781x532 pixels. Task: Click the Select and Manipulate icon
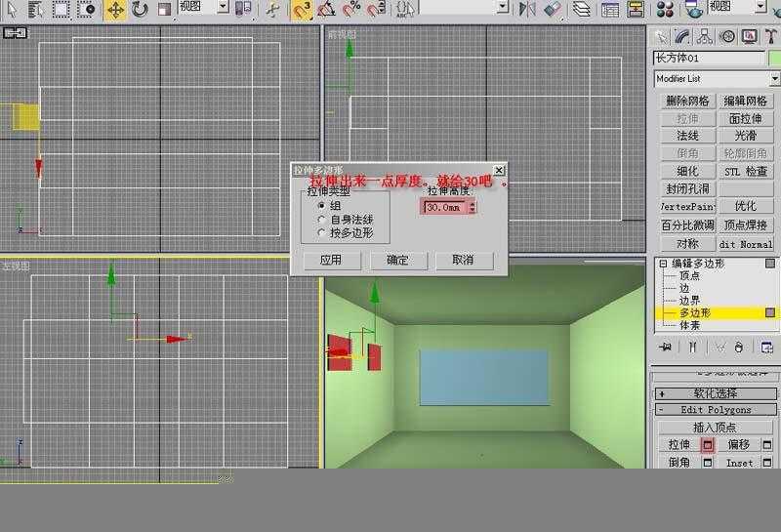pos(272,9)
